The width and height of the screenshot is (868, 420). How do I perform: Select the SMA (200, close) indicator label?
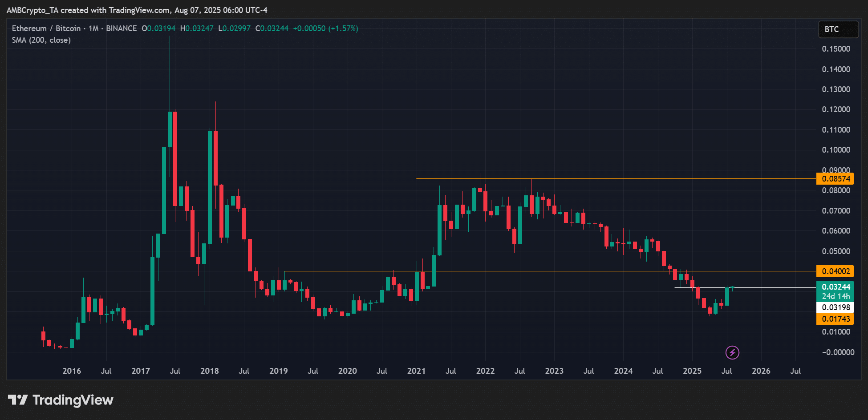click(41, 40)
